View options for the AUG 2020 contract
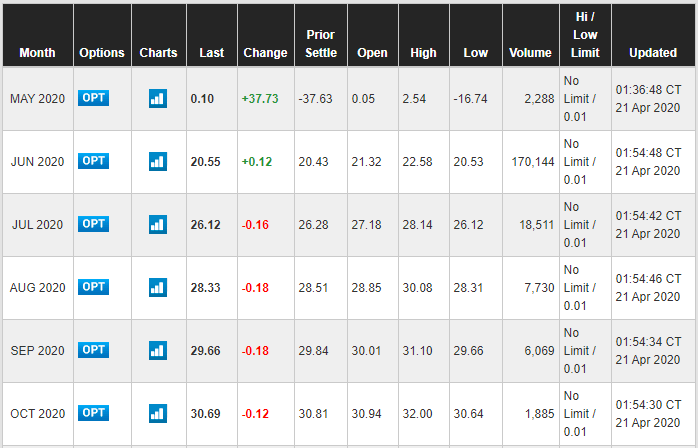The width and height of the screenshot is (698, 448). (x=93, y=287)
